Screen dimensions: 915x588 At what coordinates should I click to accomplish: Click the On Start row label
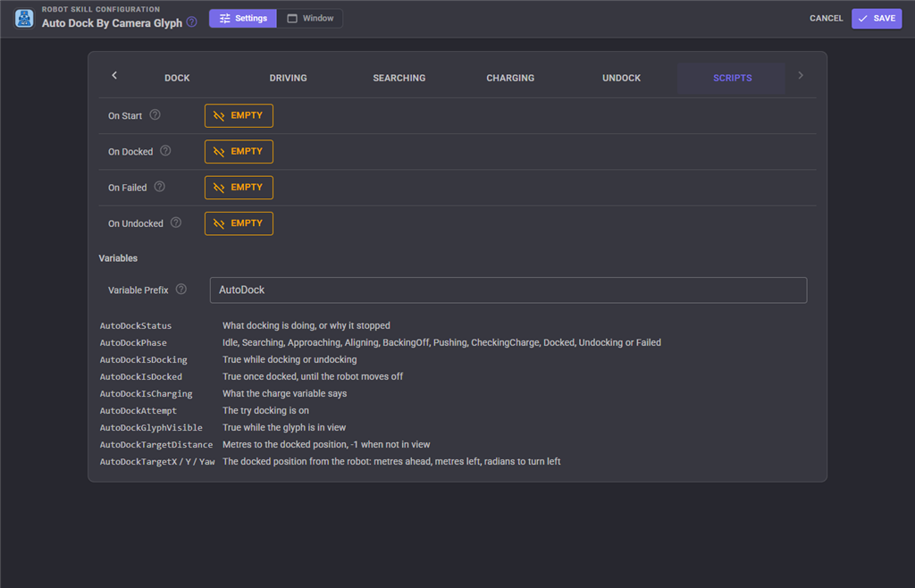pos(125,115)
